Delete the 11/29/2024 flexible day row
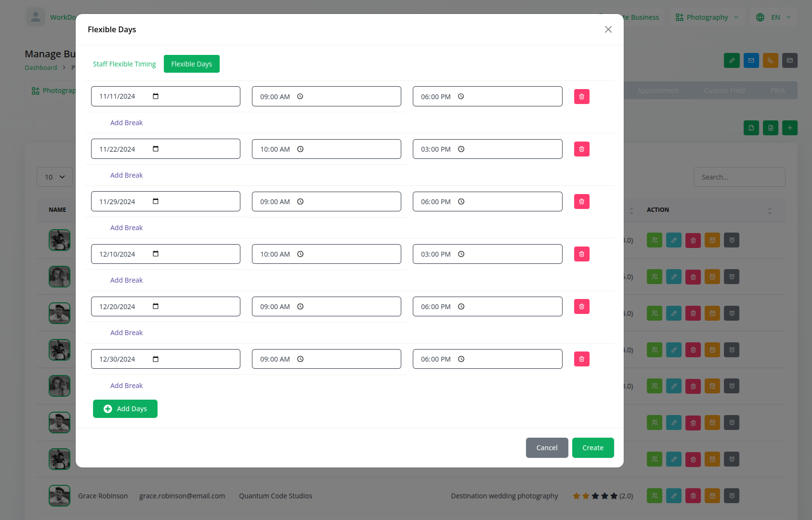 pos(581,202)
